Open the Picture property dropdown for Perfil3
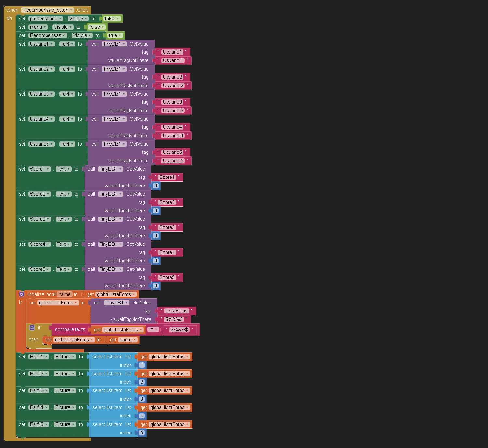488x448 pixels. point(73,390)
